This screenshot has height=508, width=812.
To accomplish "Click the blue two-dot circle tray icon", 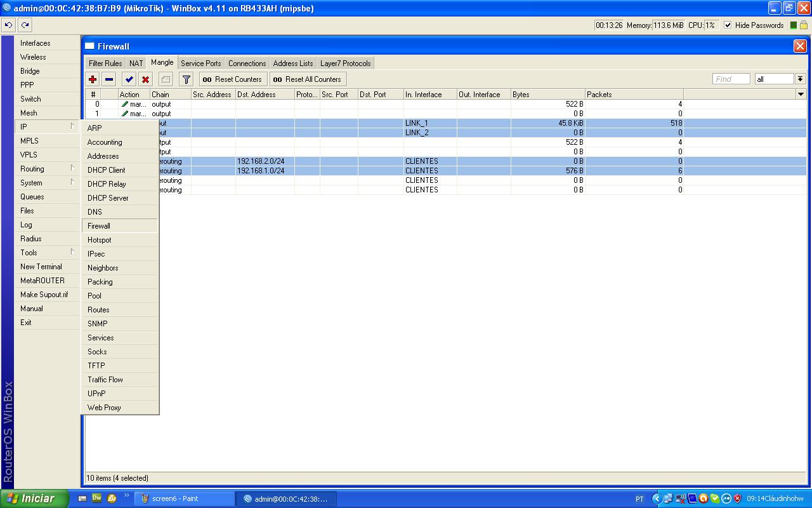I will pyautogui.click(x=726, y=498).
